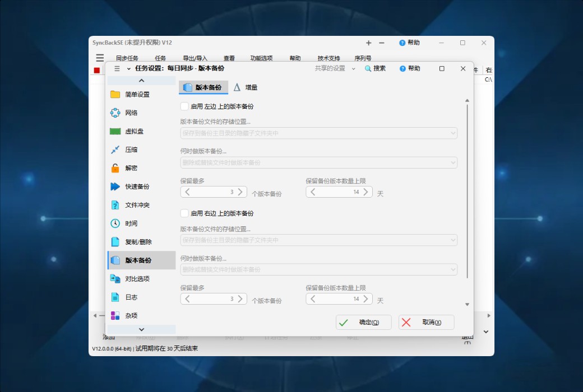Click the 确定 confirm button

(x=363, y=321)
